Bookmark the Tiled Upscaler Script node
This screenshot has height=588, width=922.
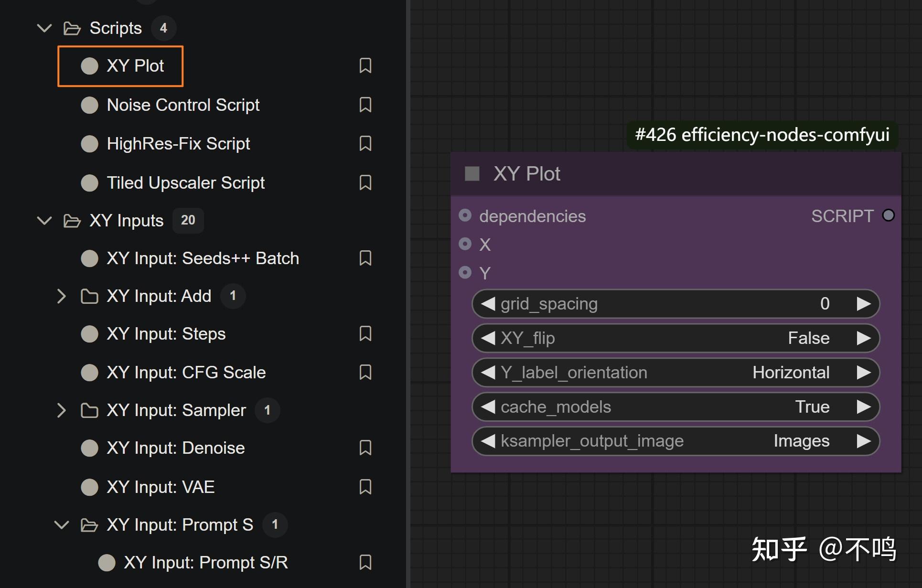pos(365,182)
